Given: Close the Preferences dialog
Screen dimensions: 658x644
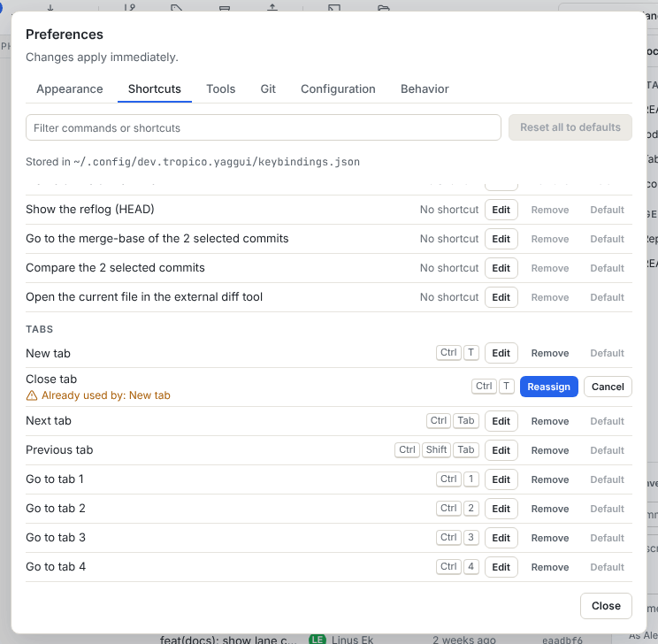Looking at the screenshot, I should tap(606, 606).
